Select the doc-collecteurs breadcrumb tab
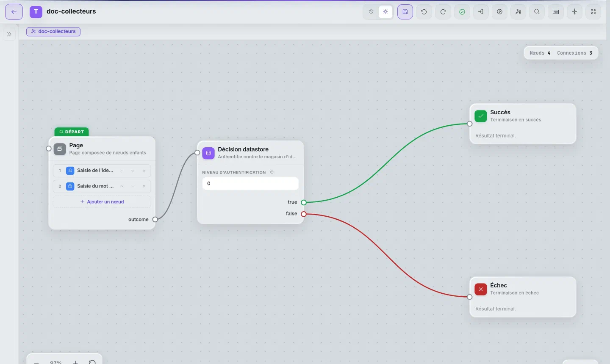The width and height of the screenshot is (610, 364). coord(53,31)
